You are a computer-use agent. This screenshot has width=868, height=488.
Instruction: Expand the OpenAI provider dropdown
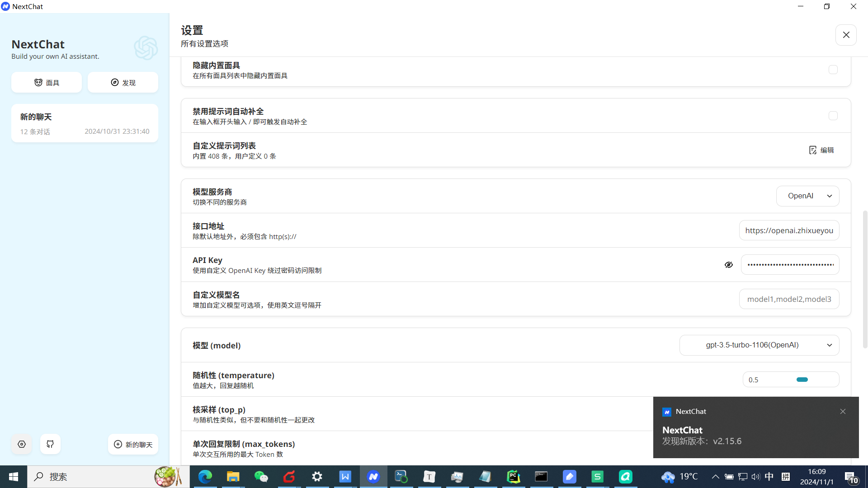pyautogui.click(x=807, y=196)
